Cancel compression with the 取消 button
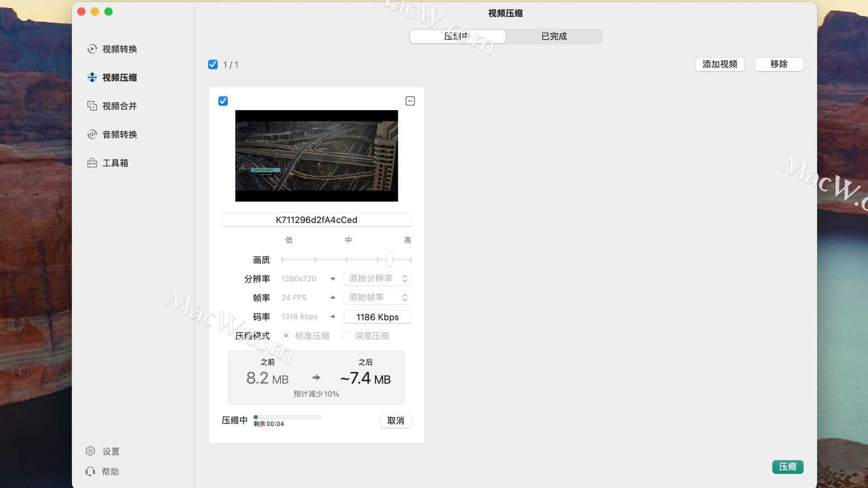The width and height of the screenshot is (868, 488). click(396, 421)
